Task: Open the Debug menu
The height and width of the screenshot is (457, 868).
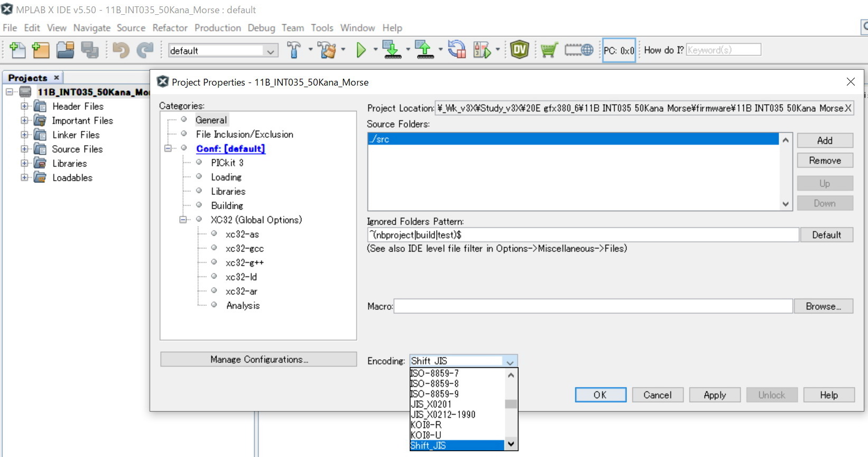Action: (x=261, y=27)
